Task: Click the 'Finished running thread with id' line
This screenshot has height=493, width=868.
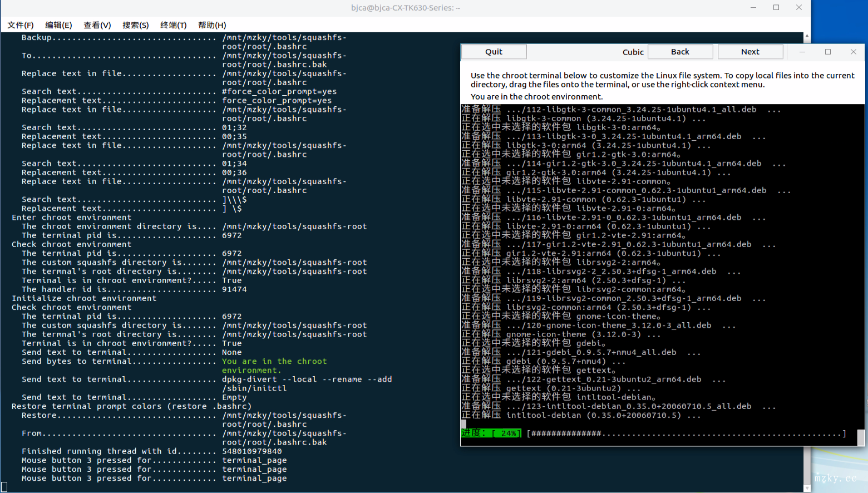Action: pyautogui.click(x=151, y=451)
